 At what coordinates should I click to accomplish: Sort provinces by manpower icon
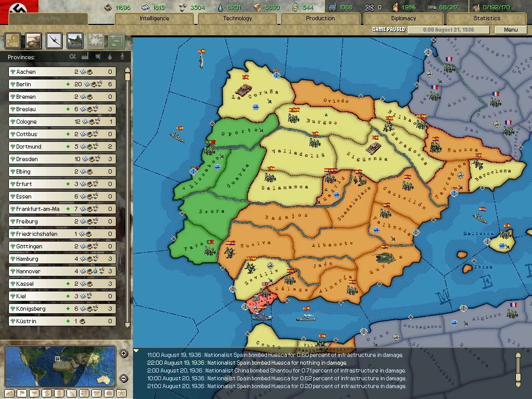pos(122,57)
